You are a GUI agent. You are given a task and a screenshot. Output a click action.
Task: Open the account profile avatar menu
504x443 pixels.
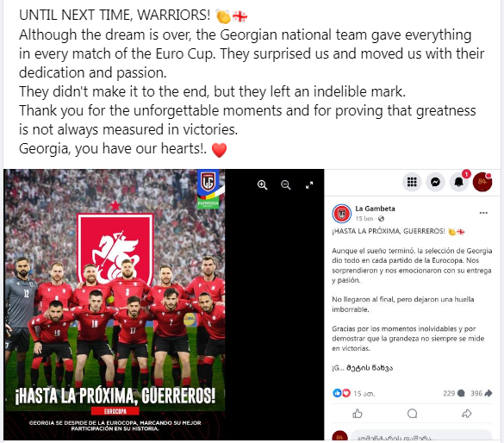pos(482,182)
